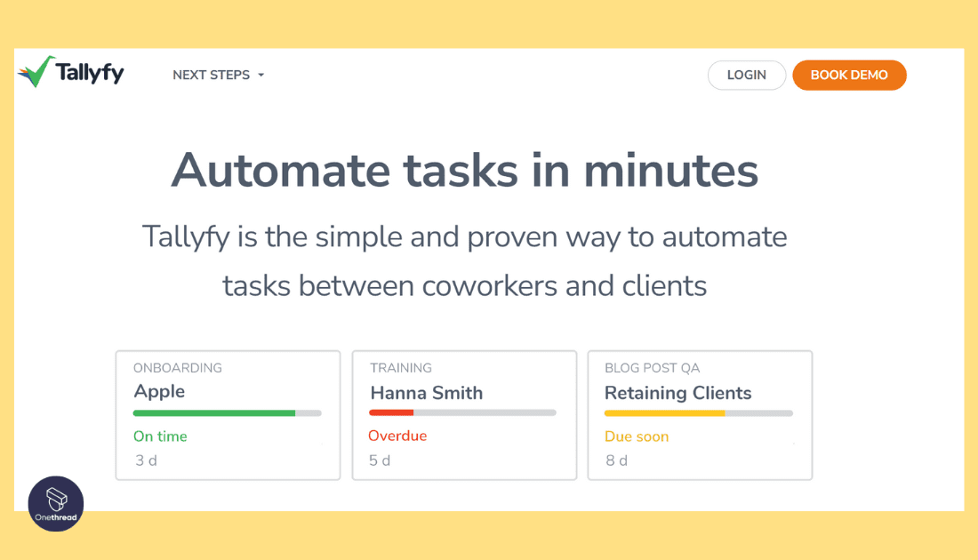978x560 pixels.
Task: Click the LOGIN button
Action: pos(746,75)
